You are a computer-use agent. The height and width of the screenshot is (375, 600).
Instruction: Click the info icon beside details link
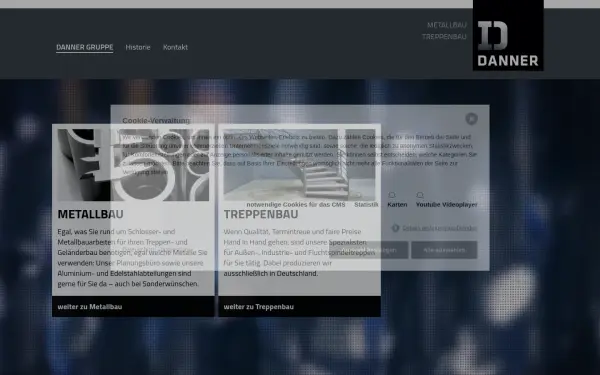click(395, 228)
